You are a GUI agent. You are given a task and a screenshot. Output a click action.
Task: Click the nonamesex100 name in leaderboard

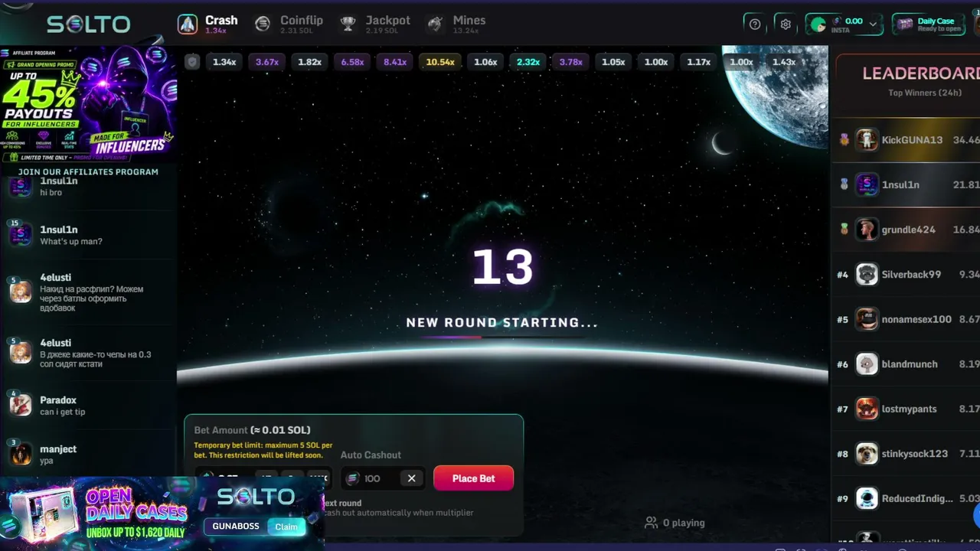point(916,319)
